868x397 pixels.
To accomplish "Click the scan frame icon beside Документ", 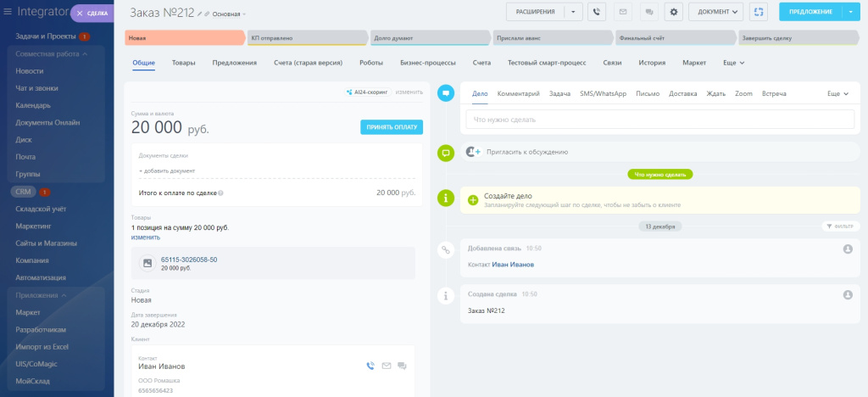I will [758, 12].
